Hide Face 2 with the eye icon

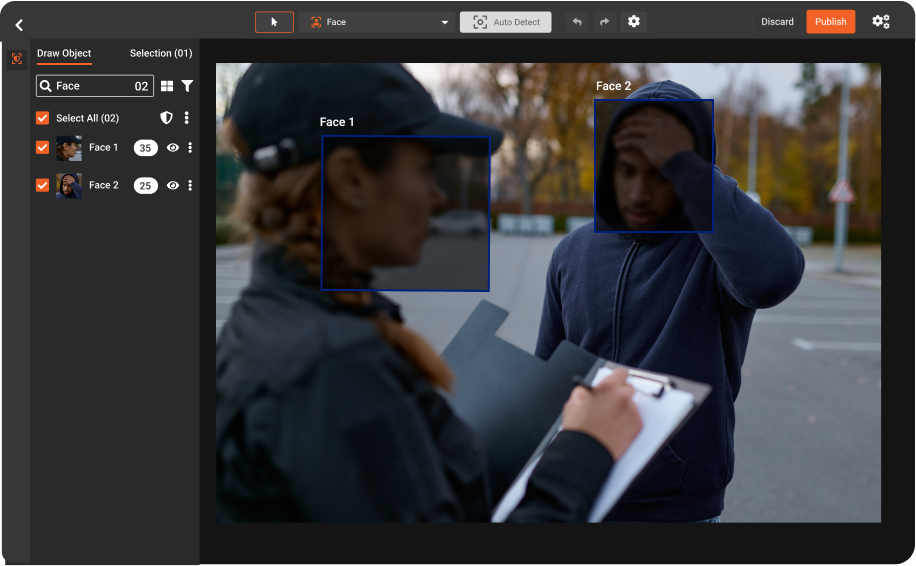(173, 186)
